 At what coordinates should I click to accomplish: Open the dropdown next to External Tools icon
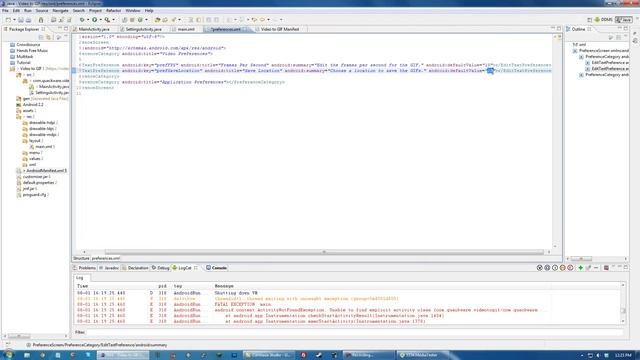tap(113, 20)
